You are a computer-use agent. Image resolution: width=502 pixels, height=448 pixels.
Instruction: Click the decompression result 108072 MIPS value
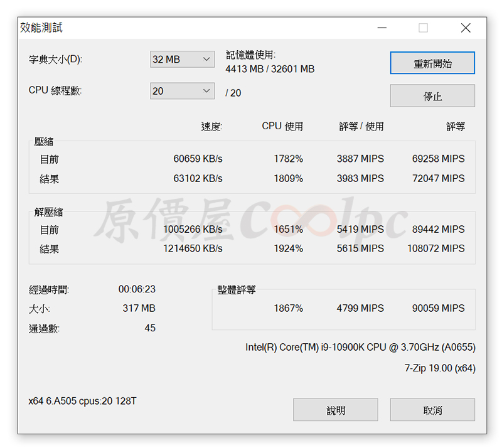pos(435,248)
